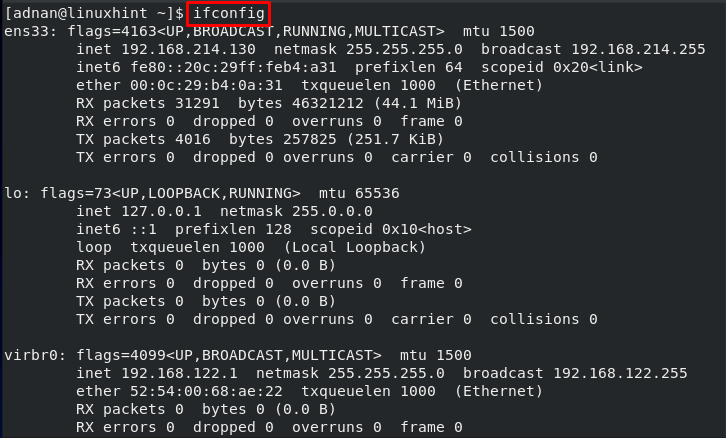Click the netmask 255.0.0.0 text
This screenshot has height=438, width=726.
[x=296, y=212]
